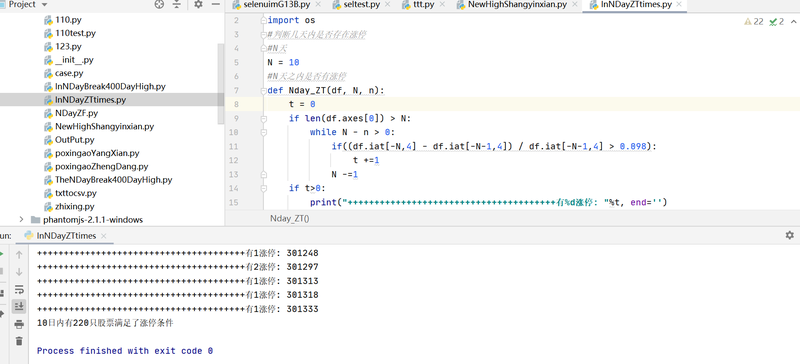Switch to ttt.py tab
Image resolution: width=800 pixels, height=364 pixels.
click(423, 5)
